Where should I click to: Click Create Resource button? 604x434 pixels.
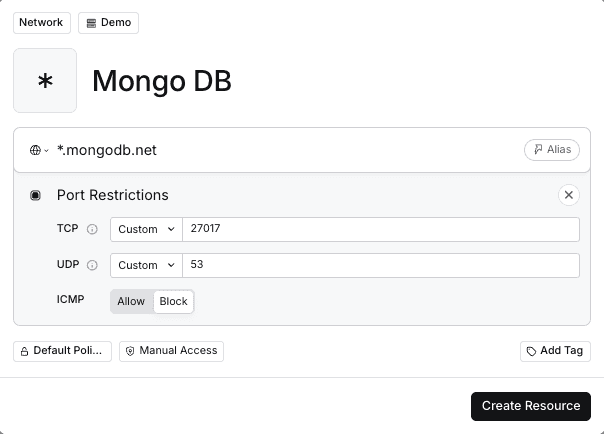click(531, 406)
